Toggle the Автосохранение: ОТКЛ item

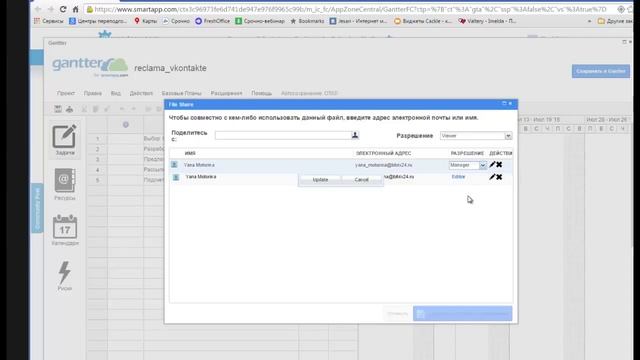click(309, 93)
